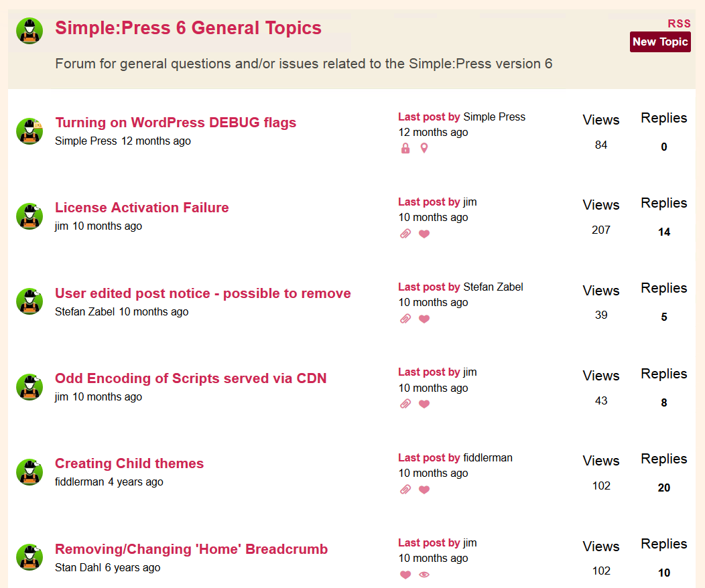The width and height of the screenshot is (705, 588).
Task: Click the avatar next to Odd Encoding of Scripts
Action: point(29,387)
